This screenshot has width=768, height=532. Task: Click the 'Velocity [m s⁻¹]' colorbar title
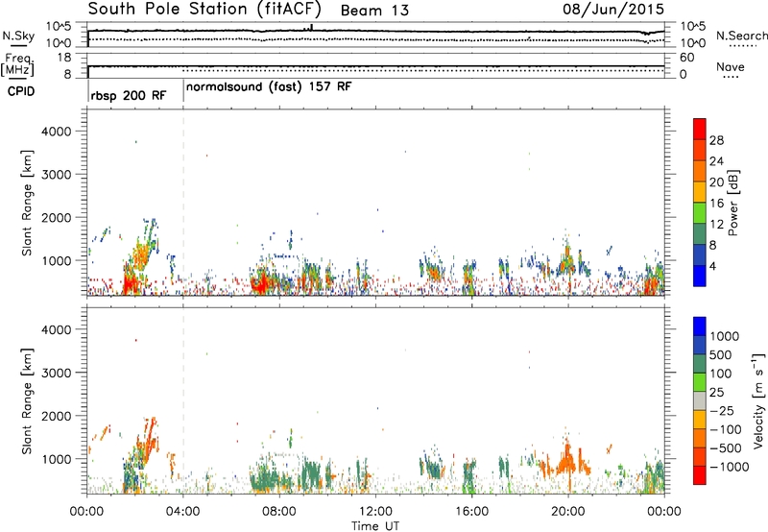tap(758, 400)
